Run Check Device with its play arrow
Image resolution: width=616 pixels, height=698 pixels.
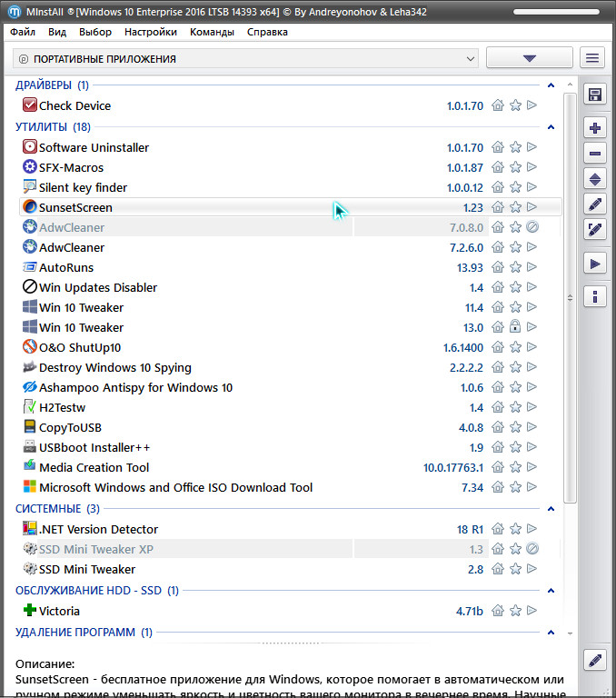[532, 105]
